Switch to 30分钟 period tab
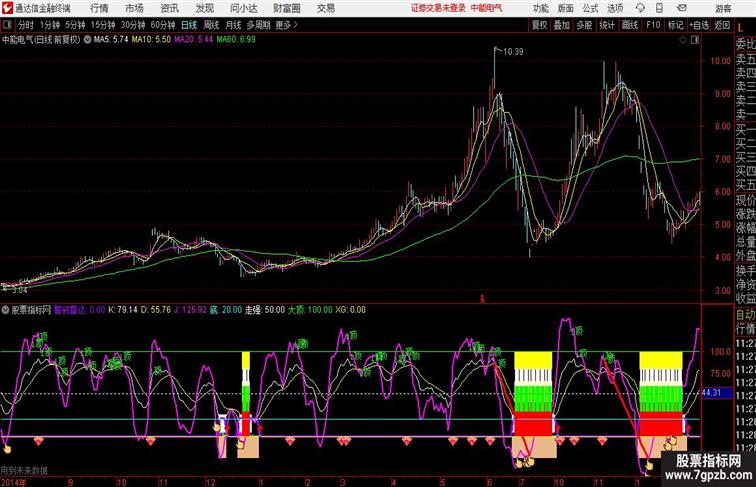The height and width of the screenshot is (487, 756). tap(133, 25)
